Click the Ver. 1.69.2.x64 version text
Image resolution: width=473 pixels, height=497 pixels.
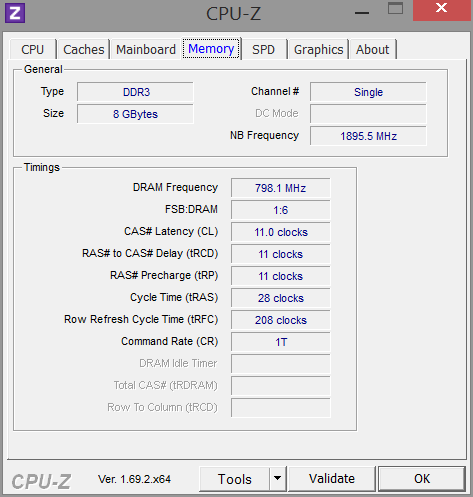(134, 479)
